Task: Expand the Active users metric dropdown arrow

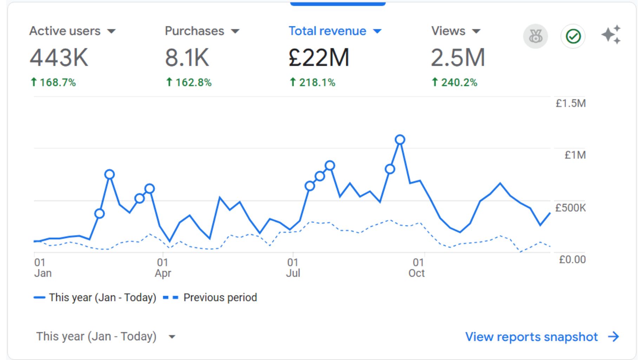Action: (111, 31)
